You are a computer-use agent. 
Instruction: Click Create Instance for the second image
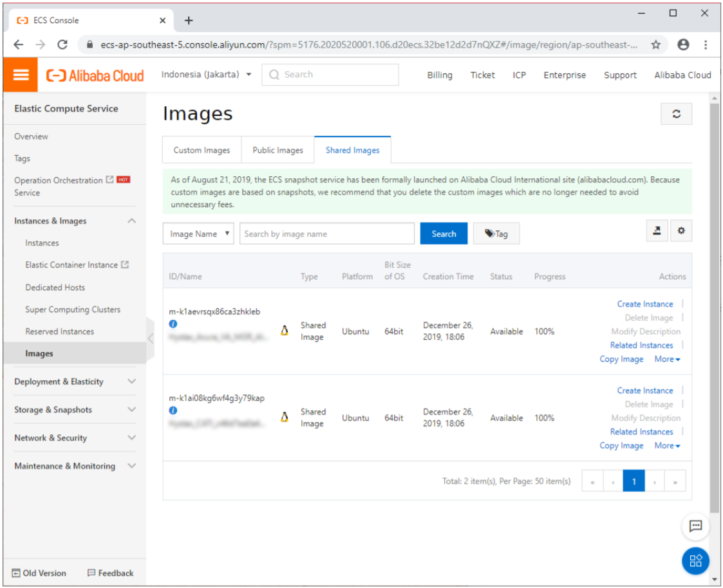pyautogui.click(x=644, y=390)
